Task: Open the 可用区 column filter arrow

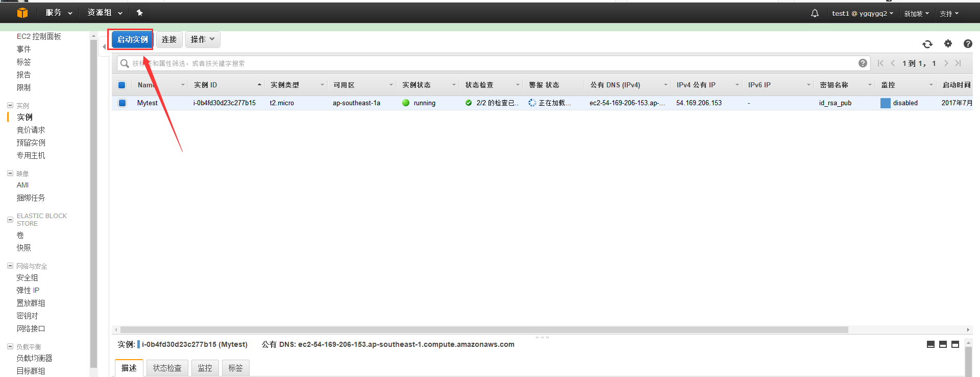Action: click(x=391, y=85)
